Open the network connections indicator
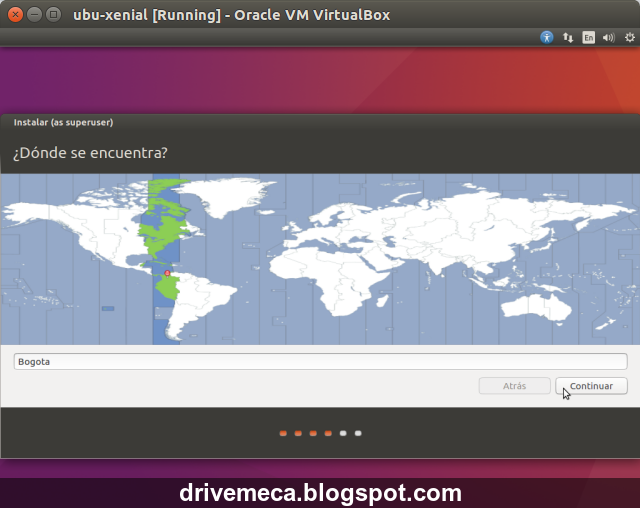 tap(568, 38)
